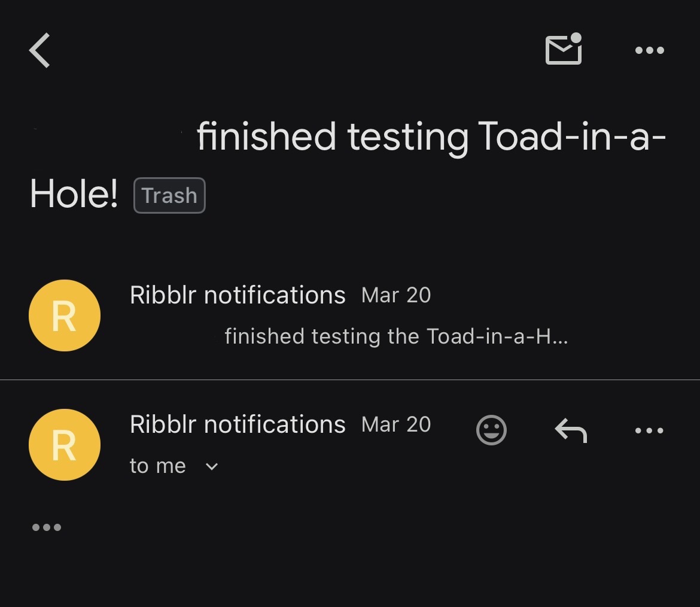Expand recipient details chevron beside 'to me'
Image resolution: width=700 pixels, height=607 pixels.
[x=212, y=466]
